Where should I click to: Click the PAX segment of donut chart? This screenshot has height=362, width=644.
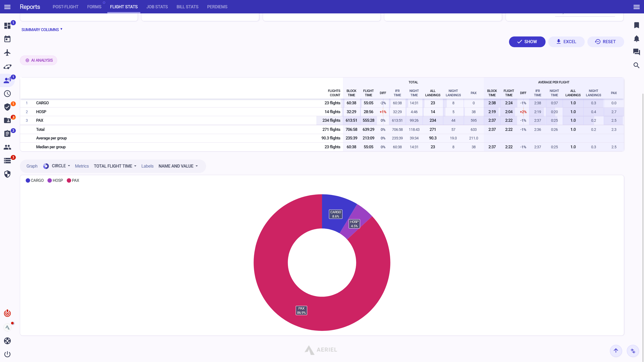tap(271, 263)
